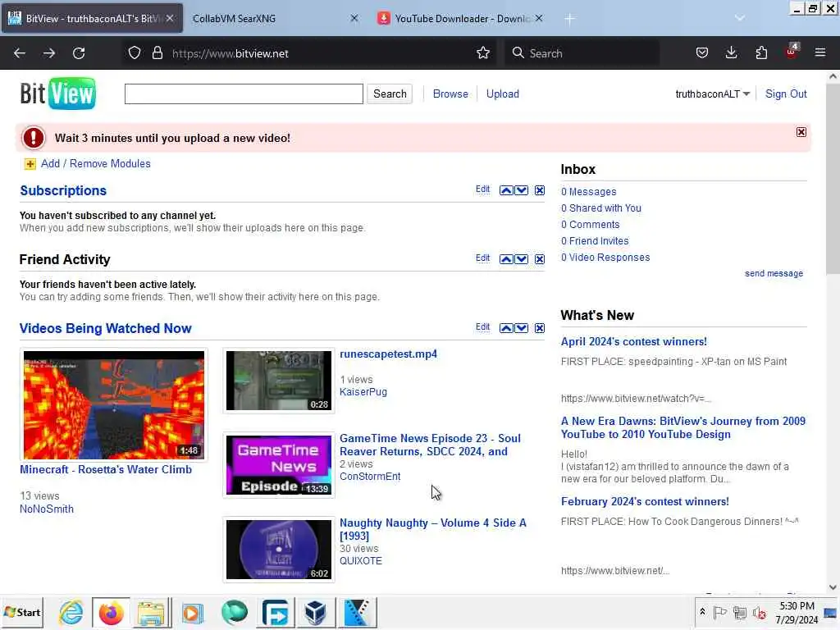Remove the Friend Activity module

pos(540,258)
